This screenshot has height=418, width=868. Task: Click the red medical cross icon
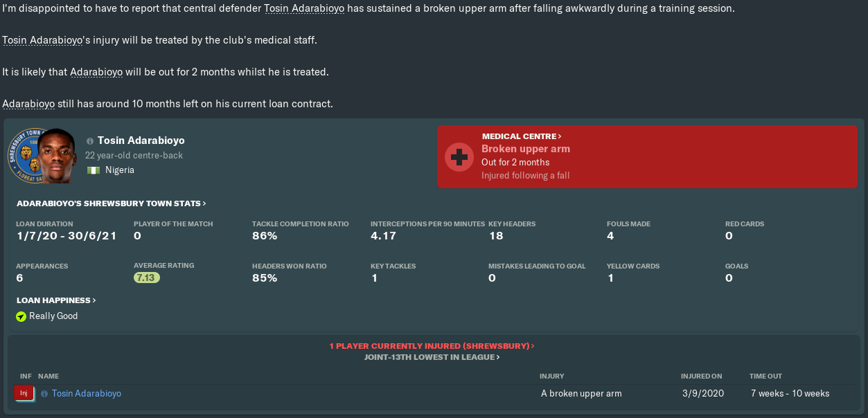pyautogui.click(x=459, y=157)
